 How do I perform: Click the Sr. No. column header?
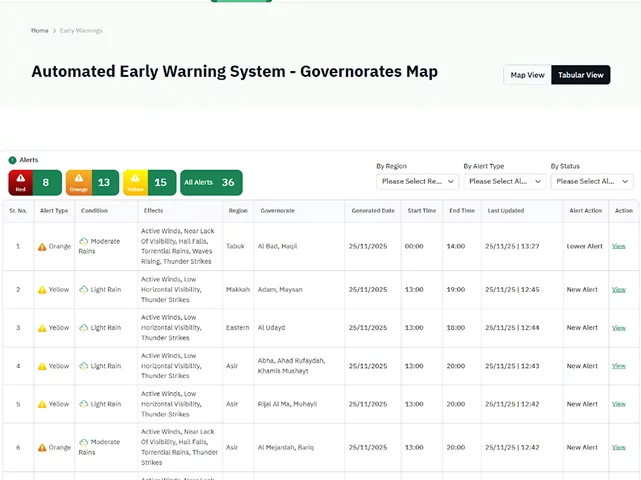click(x=18, y=211)
